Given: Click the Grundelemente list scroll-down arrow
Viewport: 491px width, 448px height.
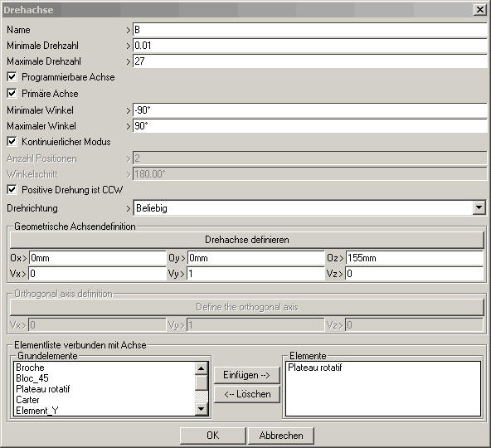Looking at the screenshot, I should 201,409.
